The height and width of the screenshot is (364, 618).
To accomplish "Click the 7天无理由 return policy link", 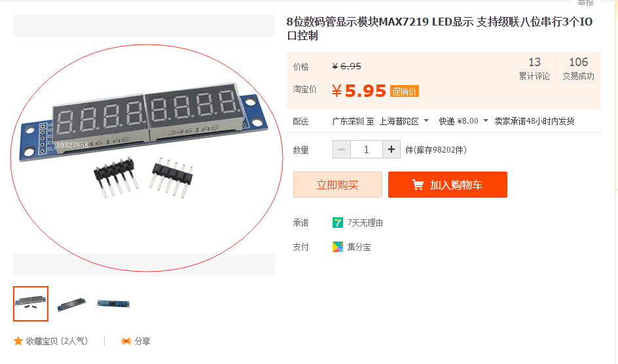I will [x=365, y=223].
